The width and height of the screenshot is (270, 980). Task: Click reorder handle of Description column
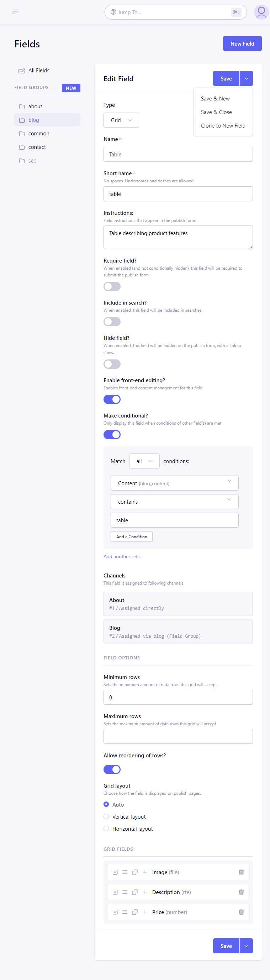(125, 892)
